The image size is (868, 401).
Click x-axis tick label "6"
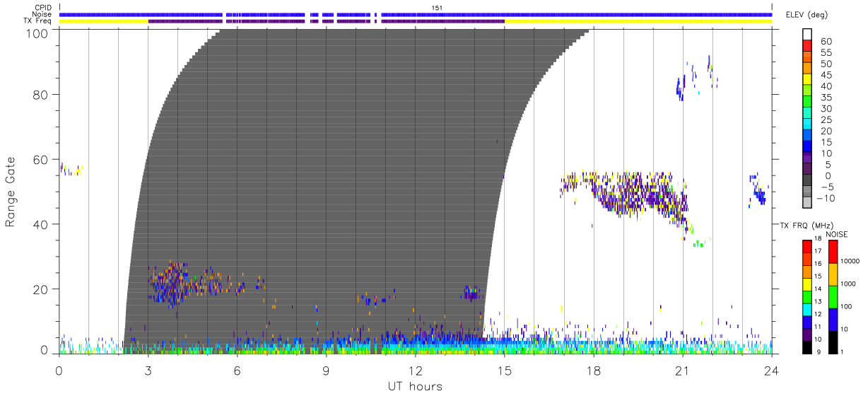237,370
